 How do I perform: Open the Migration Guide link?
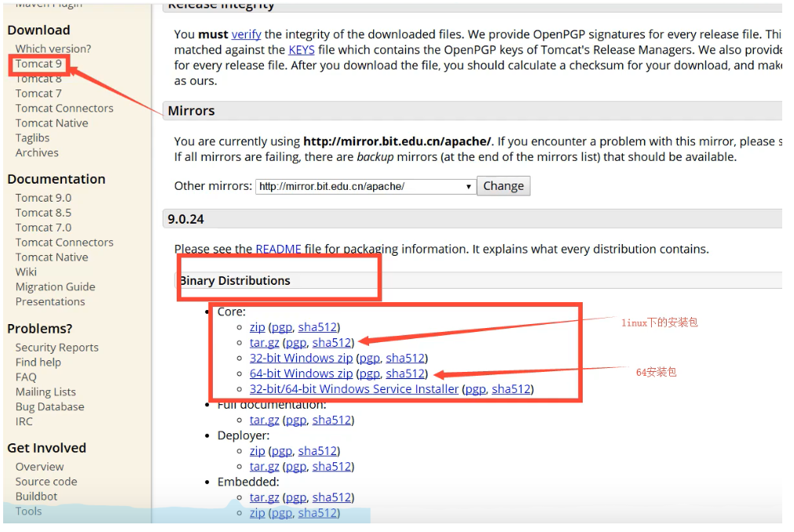point(55,287)
